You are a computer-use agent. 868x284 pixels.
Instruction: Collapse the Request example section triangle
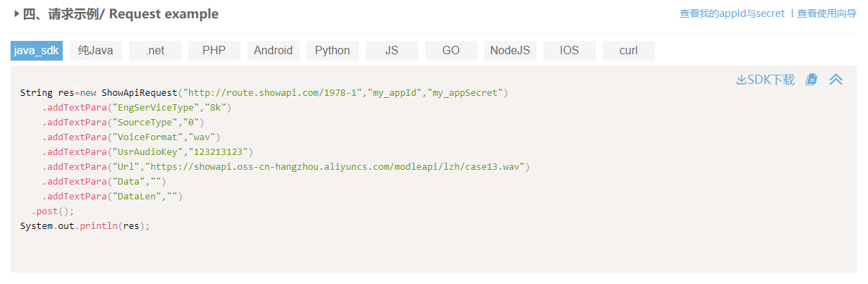click(x=16, y=14)
